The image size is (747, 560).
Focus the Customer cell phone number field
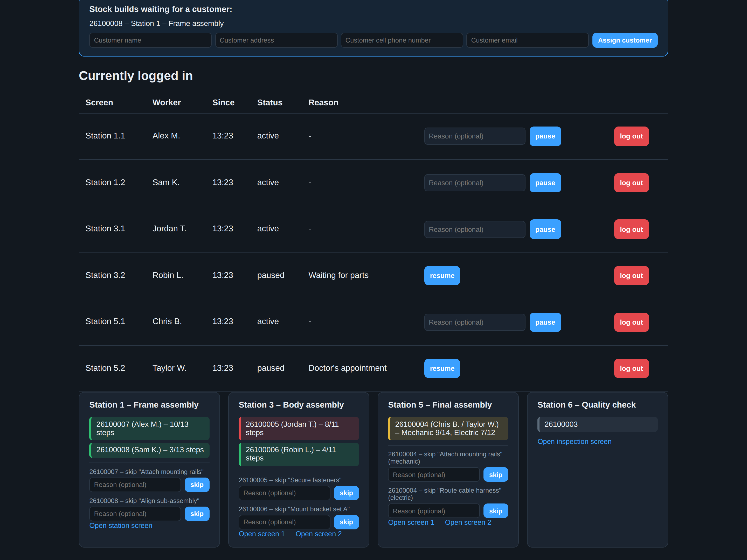point(402,40)
